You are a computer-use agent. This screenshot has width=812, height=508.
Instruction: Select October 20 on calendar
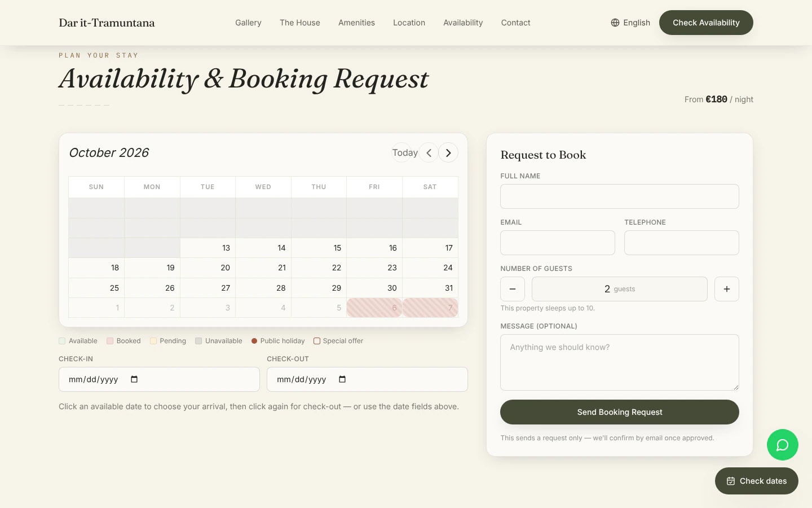[x=208, y=268]
